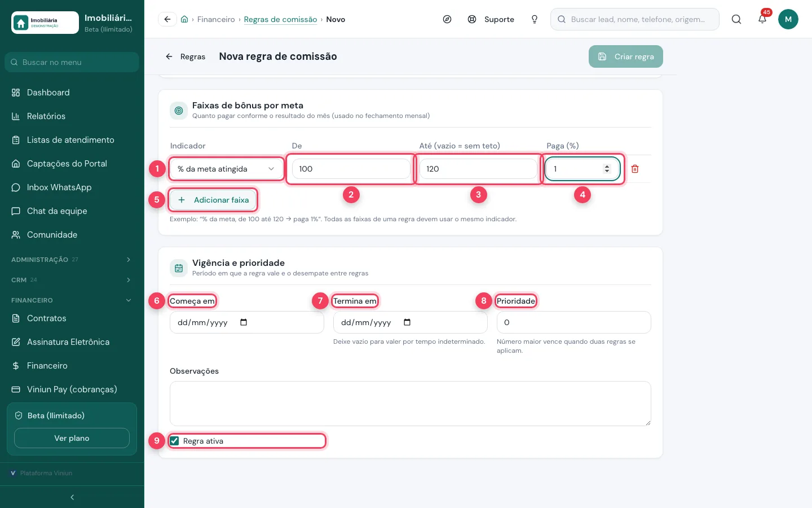
Task: Click the Ver plano button
Action: coord(72,438)
